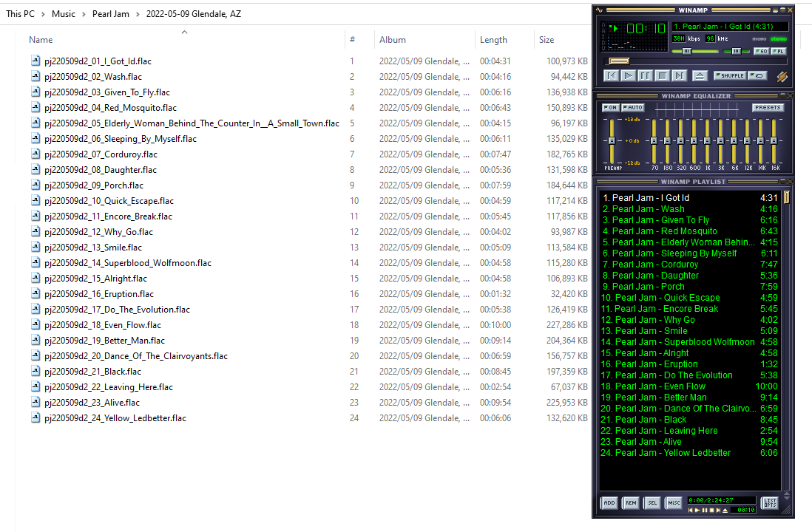Open the Winamp main menu icon in title bar
The image size is (812, 532).
600,10
